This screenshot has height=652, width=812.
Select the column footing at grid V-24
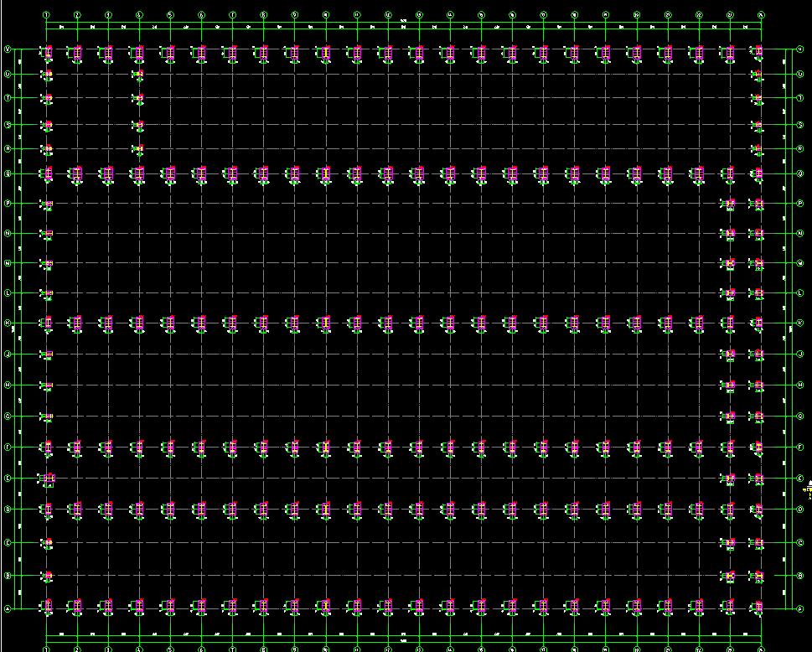(x=758, y=52)
